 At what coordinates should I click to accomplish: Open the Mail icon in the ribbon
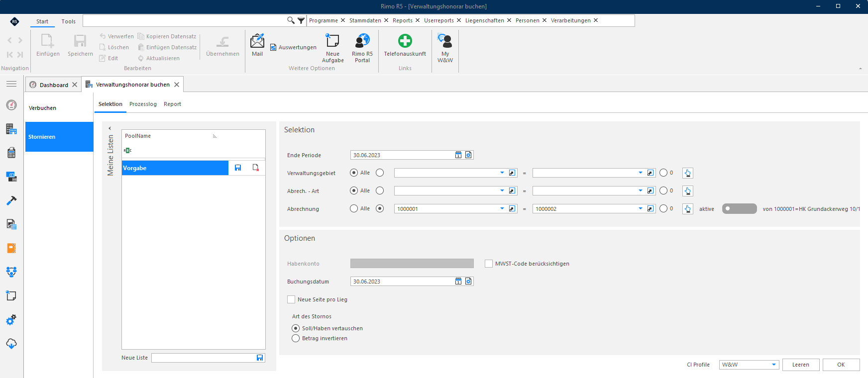click(x=257, y=45)
